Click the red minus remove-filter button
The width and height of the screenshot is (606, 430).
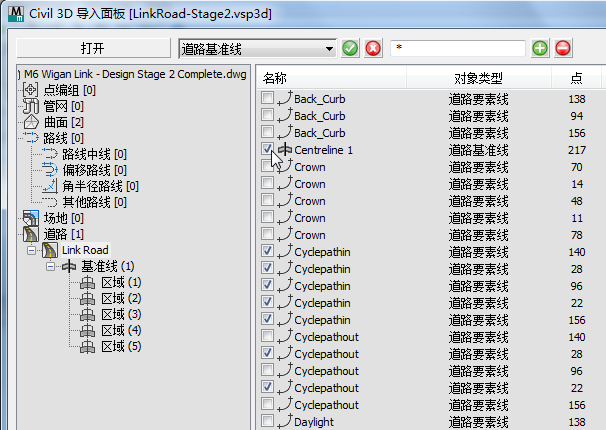click(x=563, y=48)
